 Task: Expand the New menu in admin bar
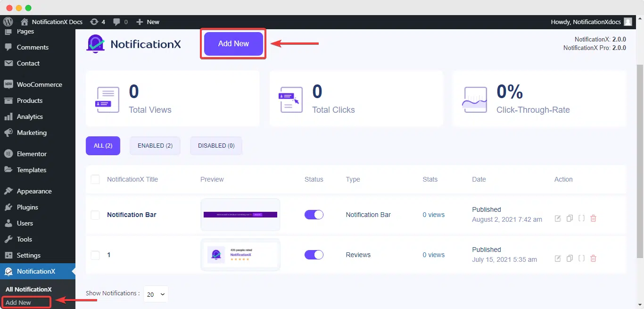coord(148,22)
